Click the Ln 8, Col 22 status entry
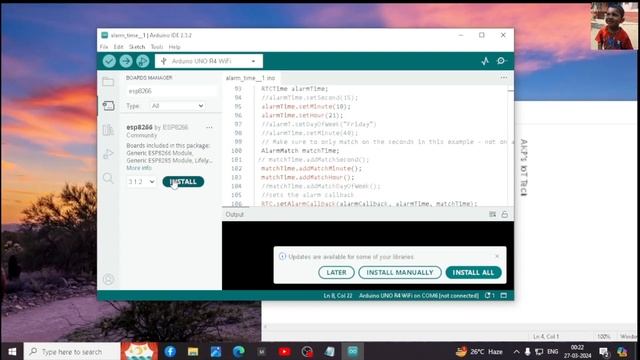Image resolution: width=640 pixels, height=360 pixels. click(338, 296)
